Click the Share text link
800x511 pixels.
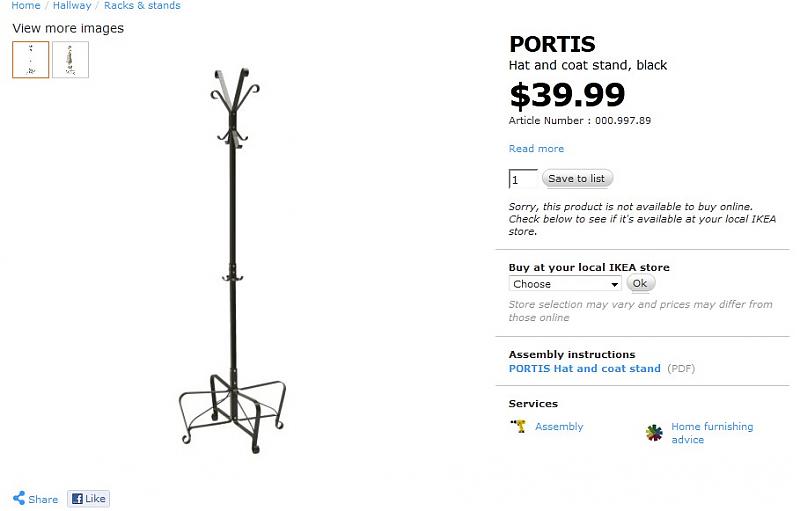[x=43, y=499]
